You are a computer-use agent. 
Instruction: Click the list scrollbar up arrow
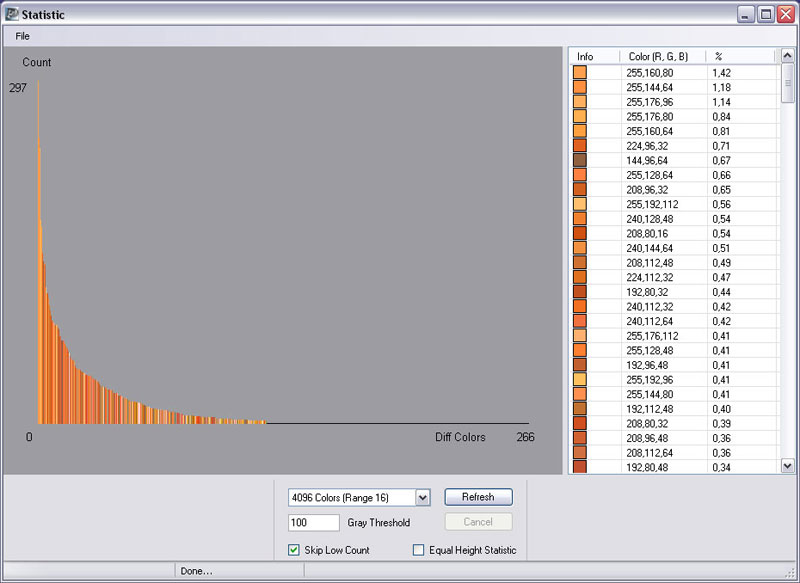(788, 56)
